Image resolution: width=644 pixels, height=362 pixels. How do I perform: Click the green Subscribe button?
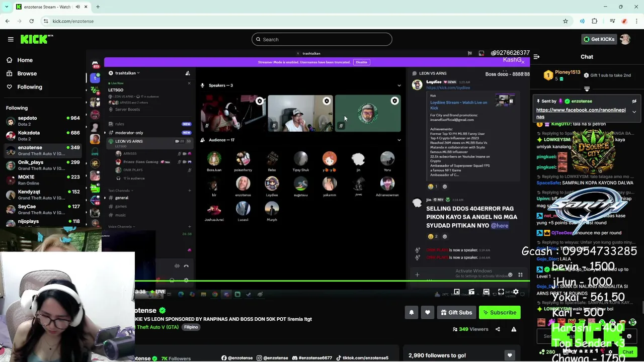(x=500, y=313)
